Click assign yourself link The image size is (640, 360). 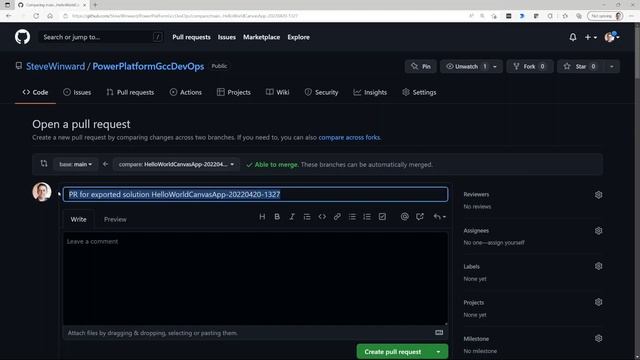[504, 243]
